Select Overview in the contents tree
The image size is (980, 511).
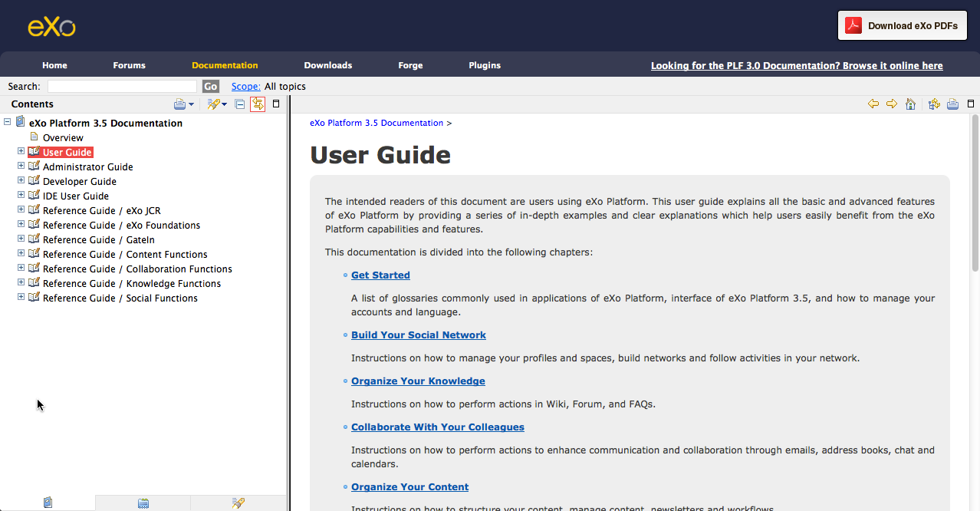pyautogui.click(x=63, y=137)
